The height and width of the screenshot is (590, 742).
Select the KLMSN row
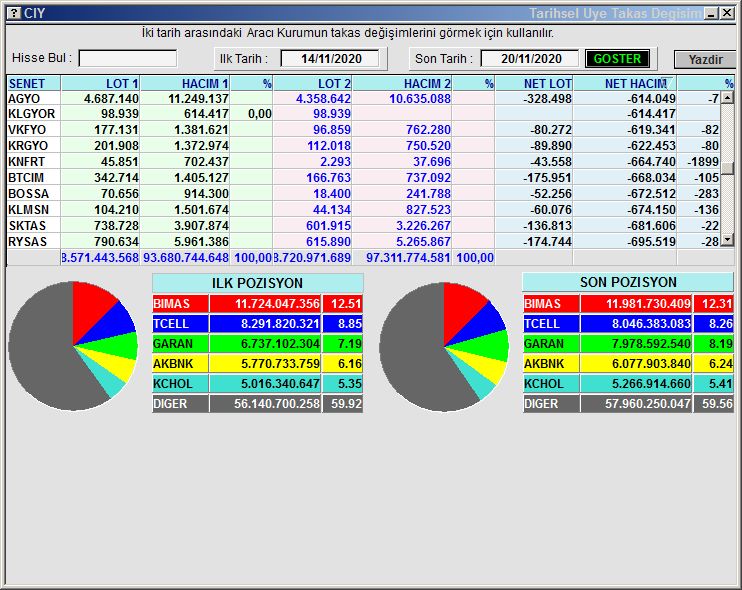(x=363, y=210)
